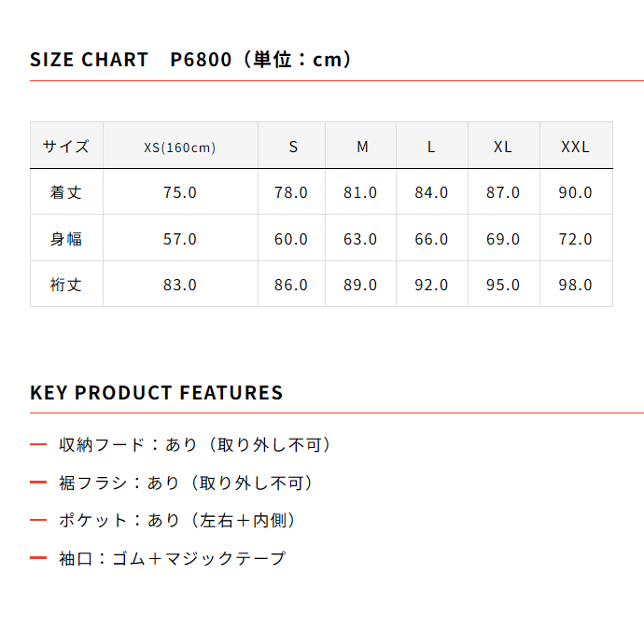Click the SIZE CHART P6800 heading
This screenshot has height=644, width=644.
pos(191,60)
